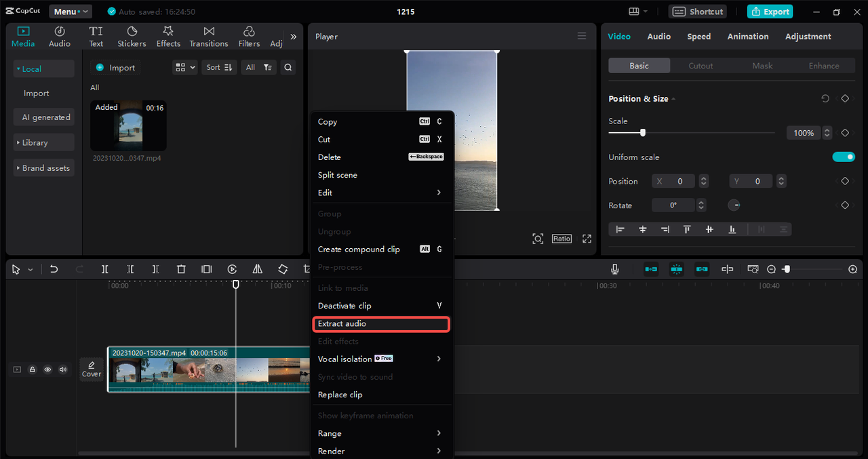
Task: Click the Undo arrow icon
Action: click(54, 269)
